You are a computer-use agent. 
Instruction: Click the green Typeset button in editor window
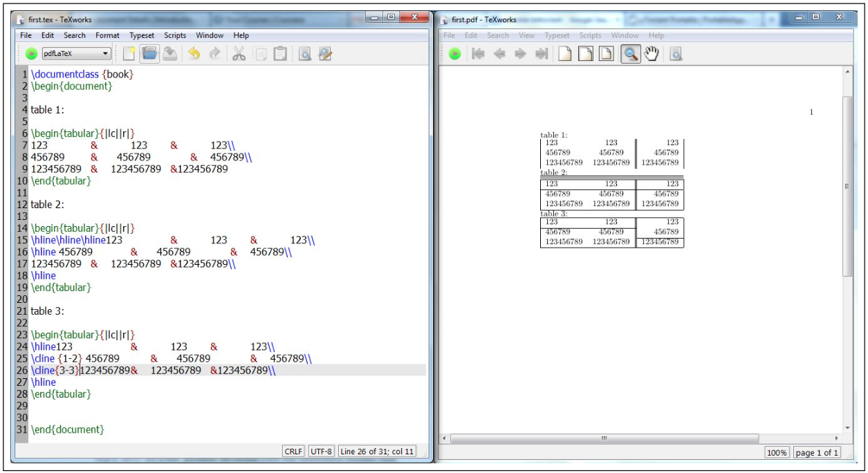[x=31, y=53]
